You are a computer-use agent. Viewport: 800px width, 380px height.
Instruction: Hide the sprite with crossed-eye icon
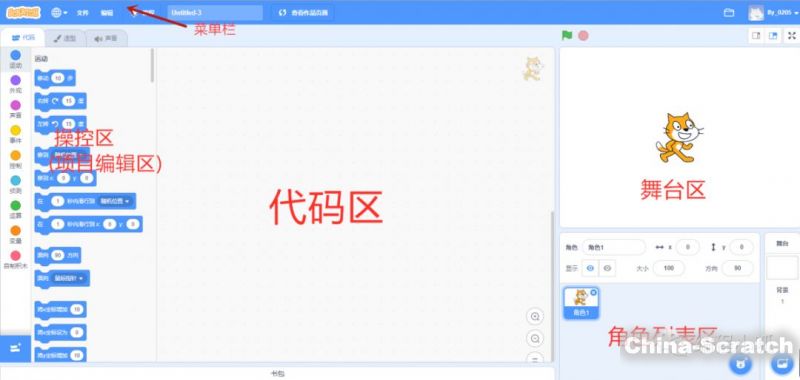tap(607, 268)
